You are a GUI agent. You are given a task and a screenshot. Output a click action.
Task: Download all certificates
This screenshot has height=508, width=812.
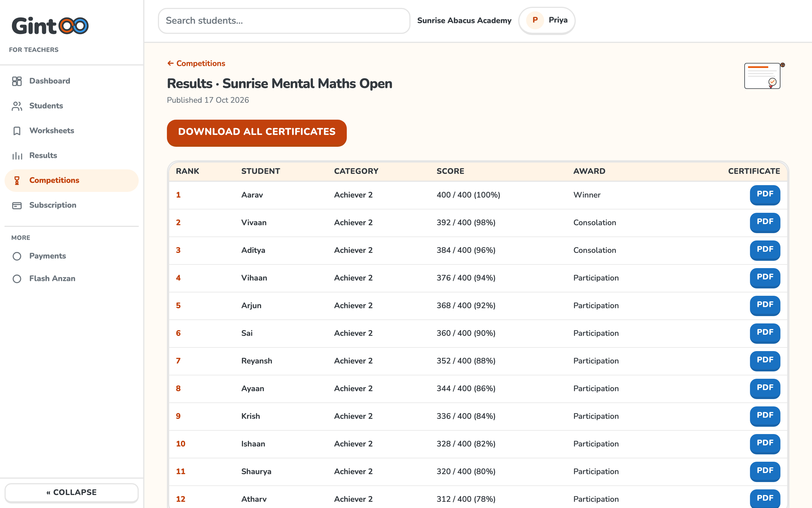click(257, 133)
